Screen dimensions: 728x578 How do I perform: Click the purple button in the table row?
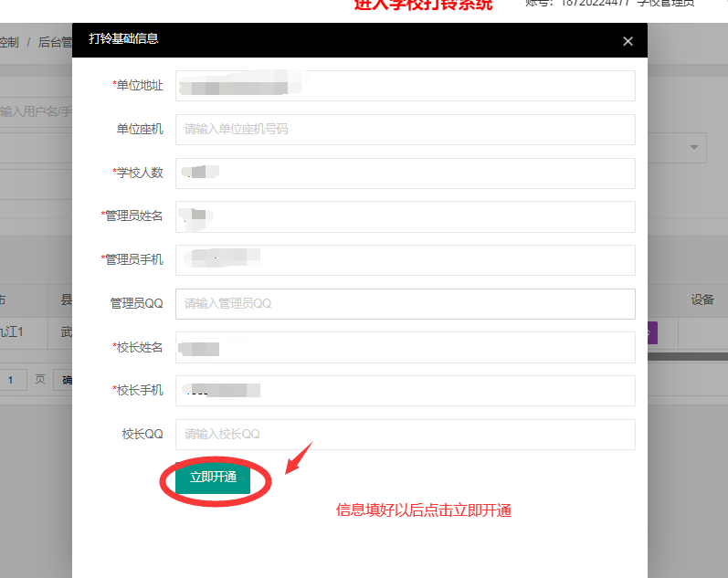pos(652,333)
